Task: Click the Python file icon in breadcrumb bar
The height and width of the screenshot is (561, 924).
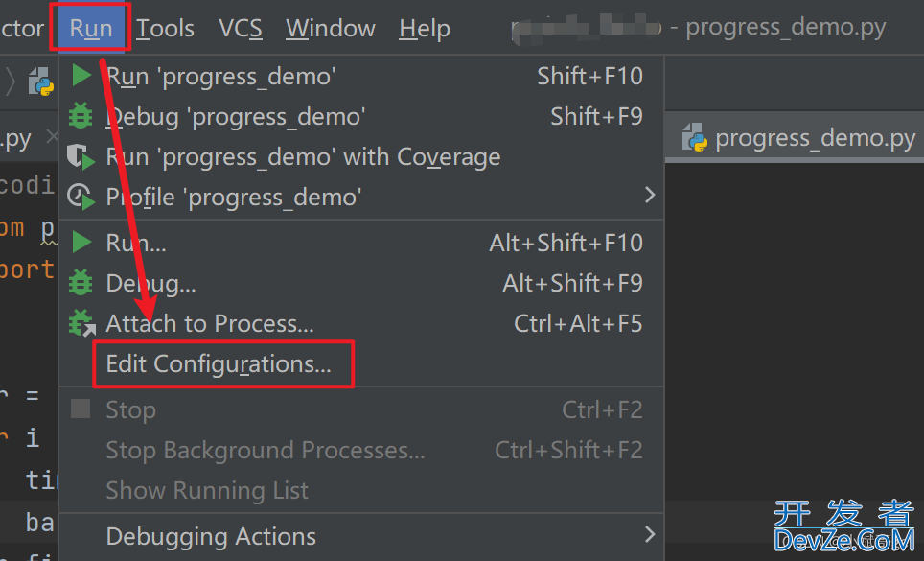Action: [40, 82]
